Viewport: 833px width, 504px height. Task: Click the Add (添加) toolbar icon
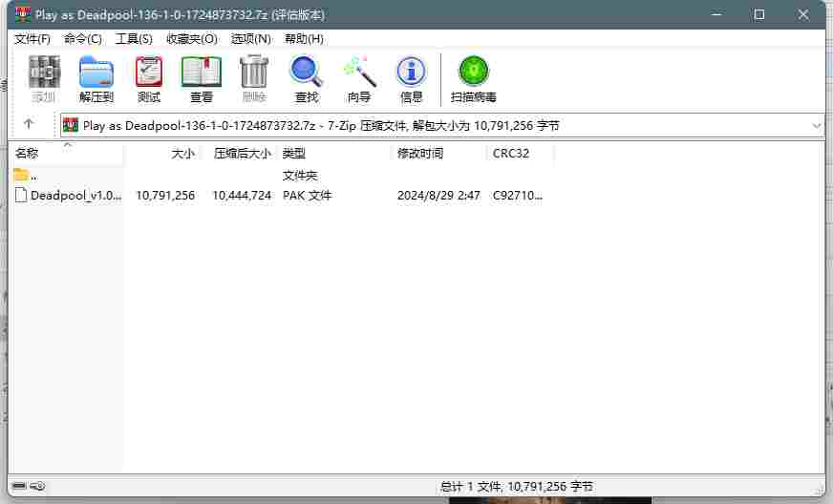click(44, 78)
